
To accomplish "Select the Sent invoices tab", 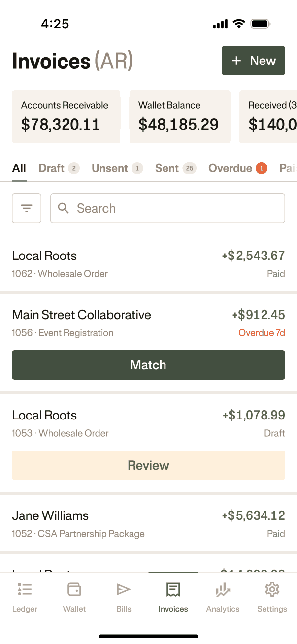I will (x=167, y=168).
